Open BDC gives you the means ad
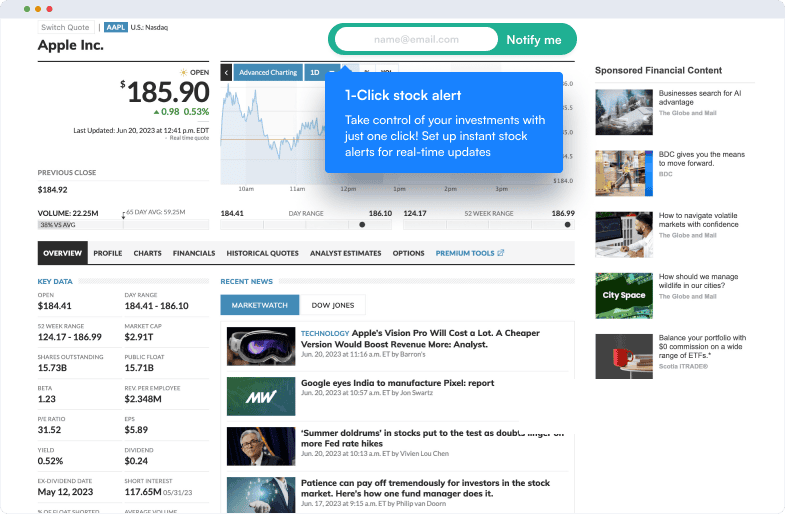785x514 pixels. coord(701,159)
